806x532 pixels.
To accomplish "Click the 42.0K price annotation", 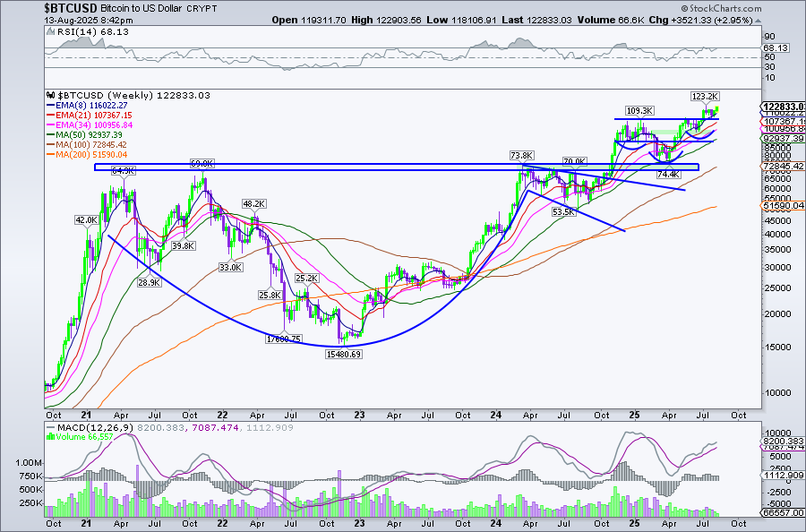I will click(86, 220).
